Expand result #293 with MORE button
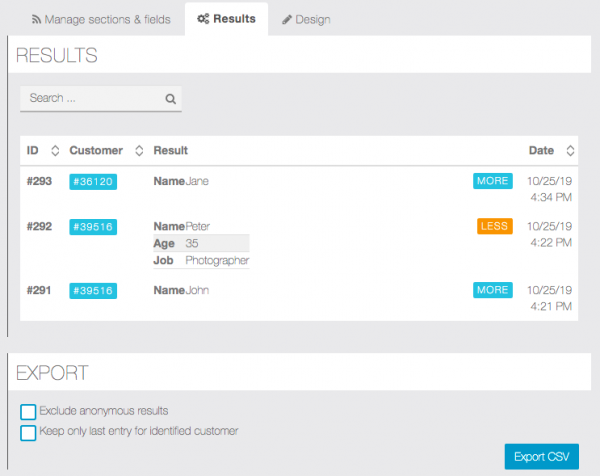 [x=492, y=181]
